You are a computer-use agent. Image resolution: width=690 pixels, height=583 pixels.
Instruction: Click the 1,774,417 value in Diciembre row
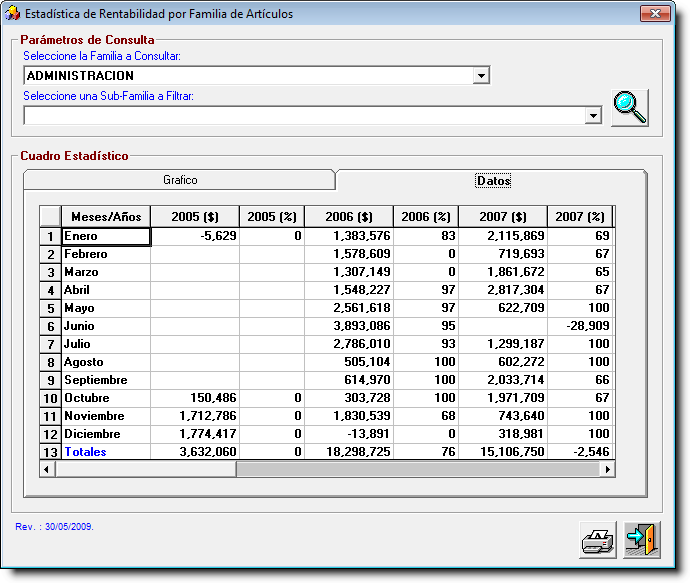click(195, 434)
